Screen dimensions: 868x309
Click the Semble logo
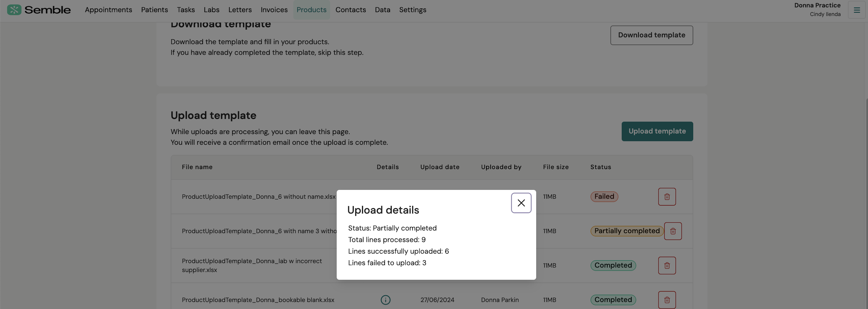pyautogui.click(x=39, y=10)
